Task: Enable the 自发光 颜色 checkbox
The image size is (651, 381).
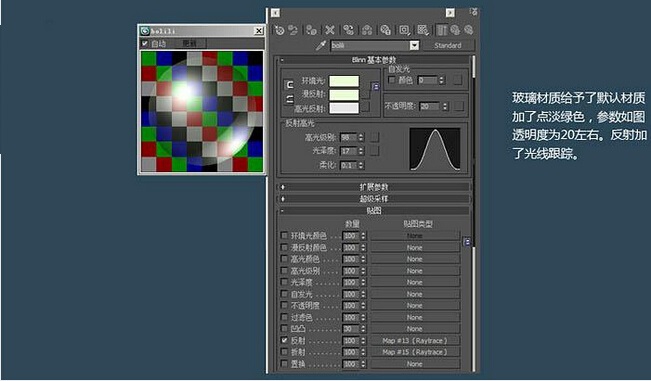Action: pyautogui.click(x=391, y=80)
